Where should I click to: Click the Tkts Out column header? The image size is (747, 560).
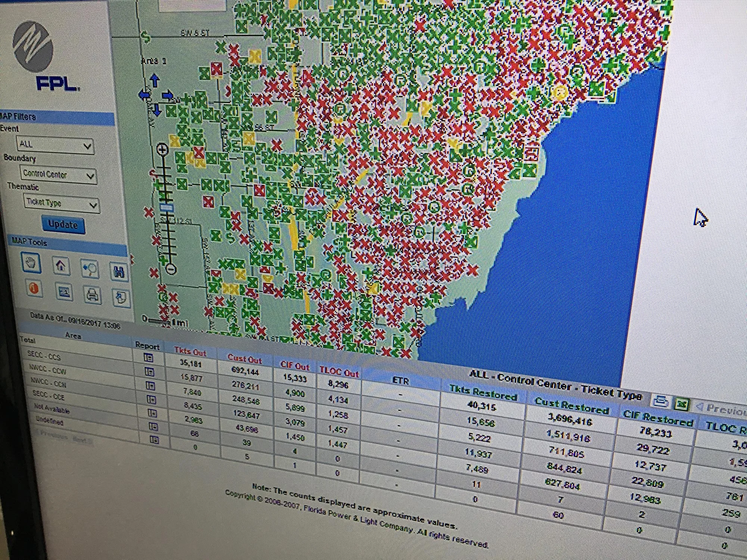[x=190, y=351]
